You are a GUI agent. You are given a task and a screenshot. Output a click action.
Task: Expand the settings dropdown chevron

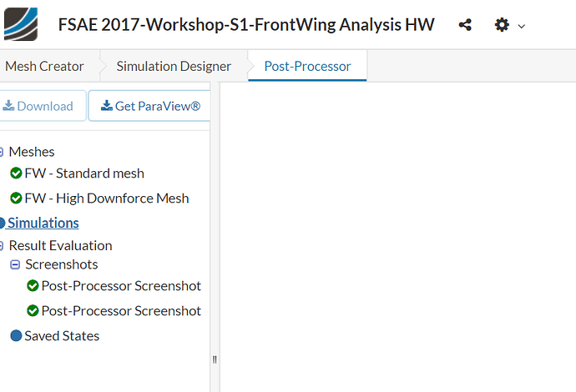[x=521, y=27]
